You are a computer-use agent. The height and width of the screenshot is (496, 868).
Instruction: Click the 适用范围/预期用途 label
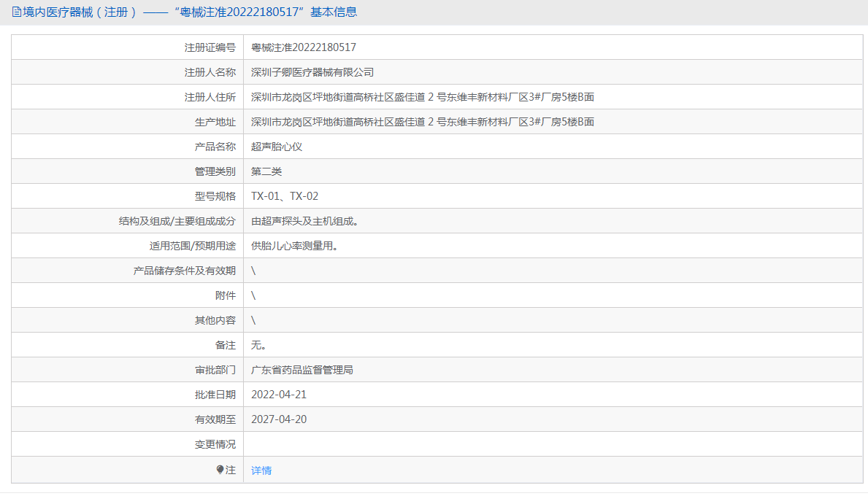pos(192,246)
